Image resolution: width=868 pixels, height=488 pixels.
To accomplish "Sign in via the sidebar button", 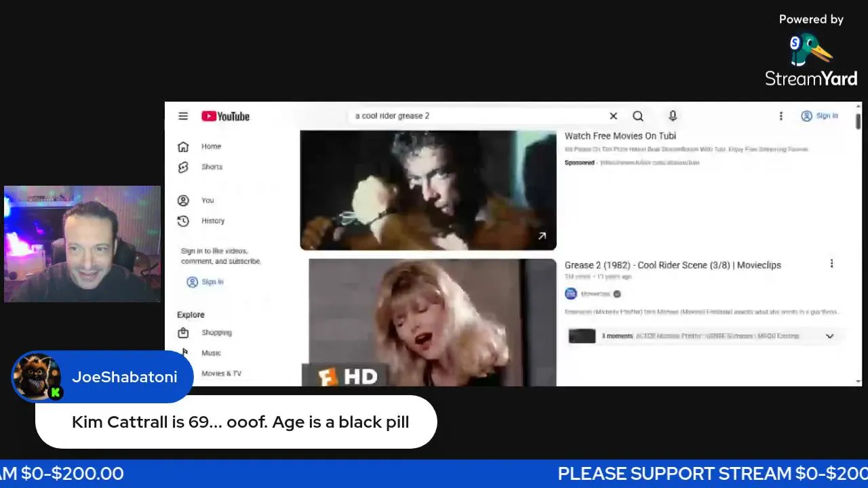I will click(205, 282).
